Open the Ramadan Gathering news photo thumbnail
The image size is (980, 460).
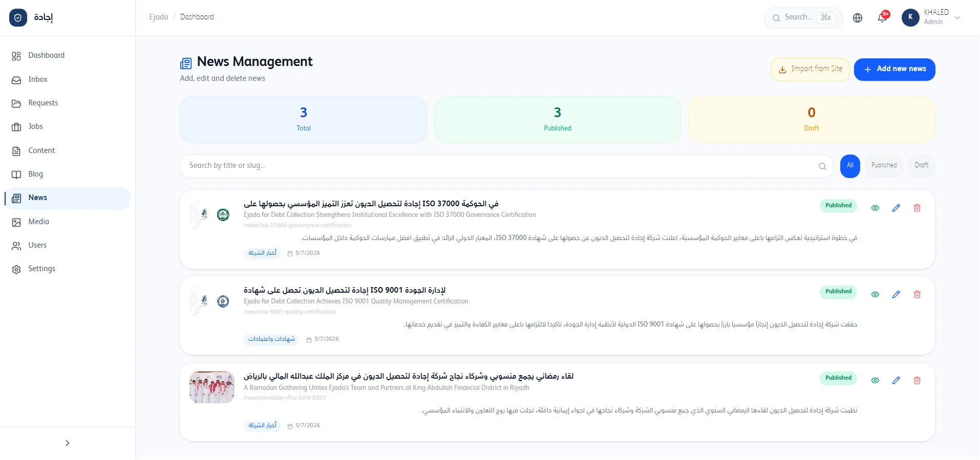(x=212, y=387)
